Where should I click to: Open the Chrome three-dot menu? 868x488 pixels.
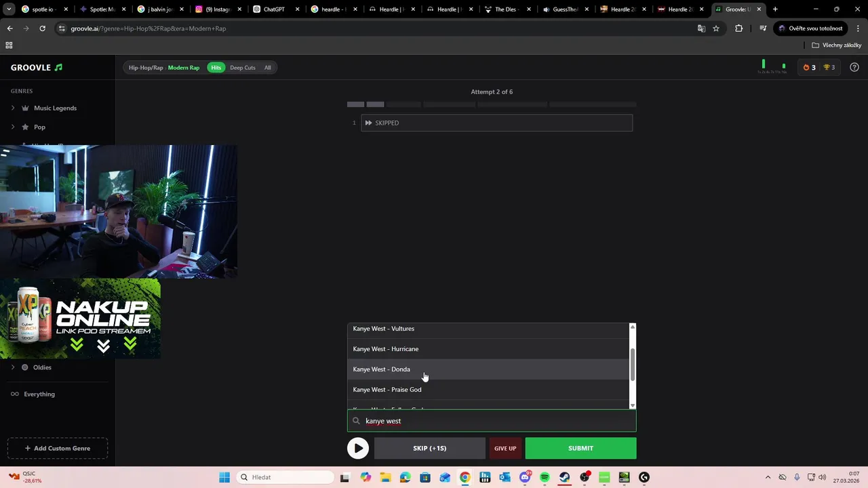(x=857, y=28)
